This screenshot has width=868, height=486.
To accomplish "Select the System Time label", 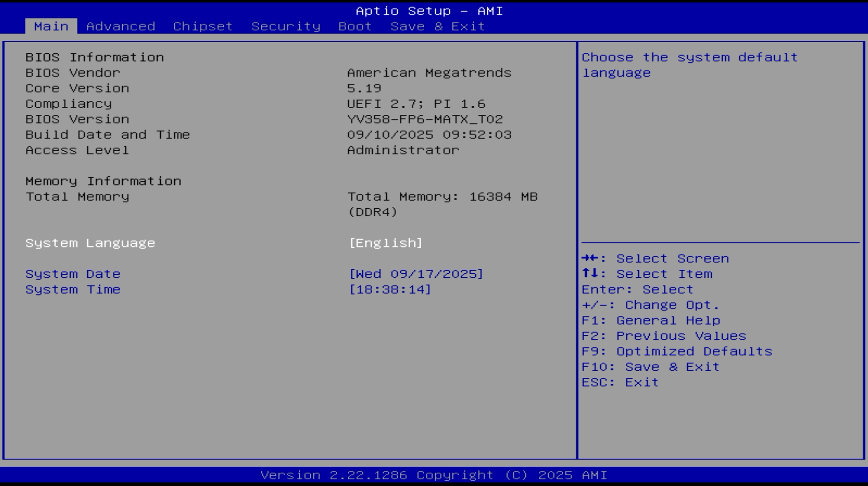I will (73, 290).
